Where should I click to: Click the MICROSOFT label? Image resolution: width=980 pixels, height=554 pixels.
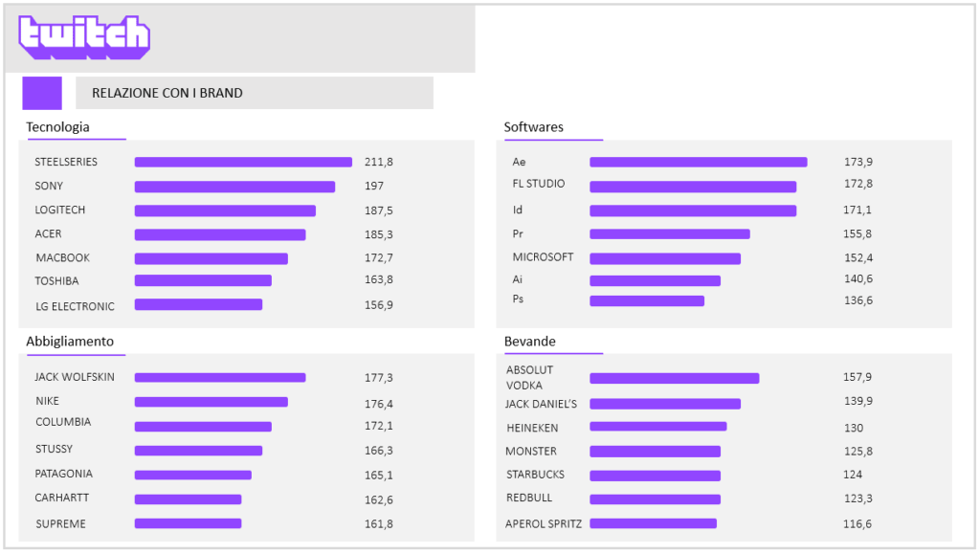pos(543,257)
